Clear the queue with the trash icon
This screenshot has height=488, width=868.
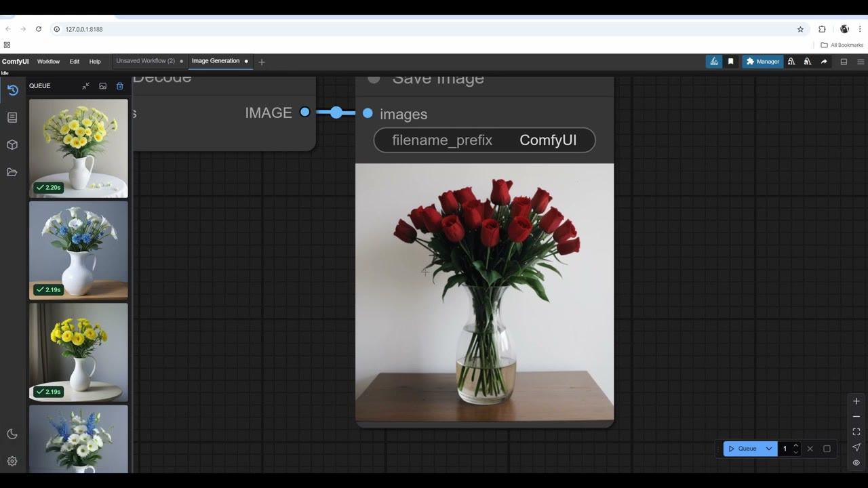point(120,86)
